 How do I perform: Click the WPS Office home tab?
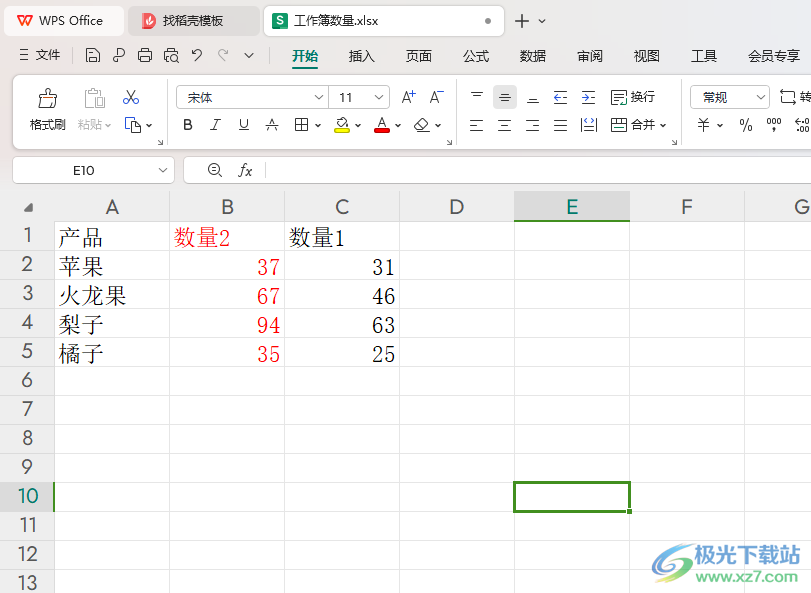tap(64, 21)
